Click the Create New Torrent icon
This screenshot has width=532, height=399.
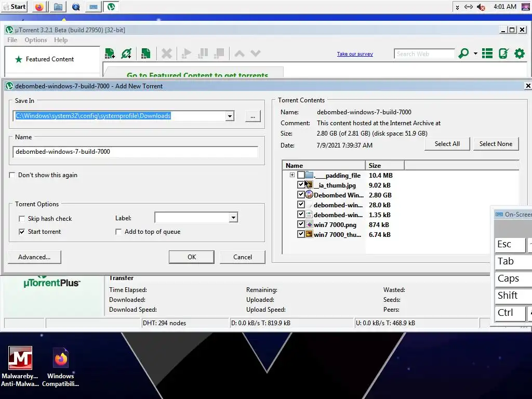(146, 54)
